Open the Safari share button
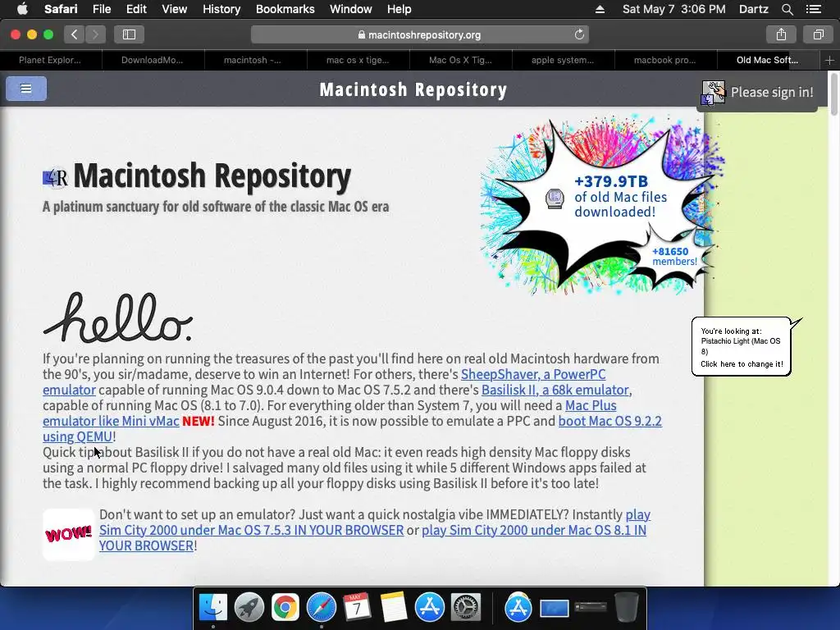The height and width of the screenshot is (630, 840). tap(781, 34)
